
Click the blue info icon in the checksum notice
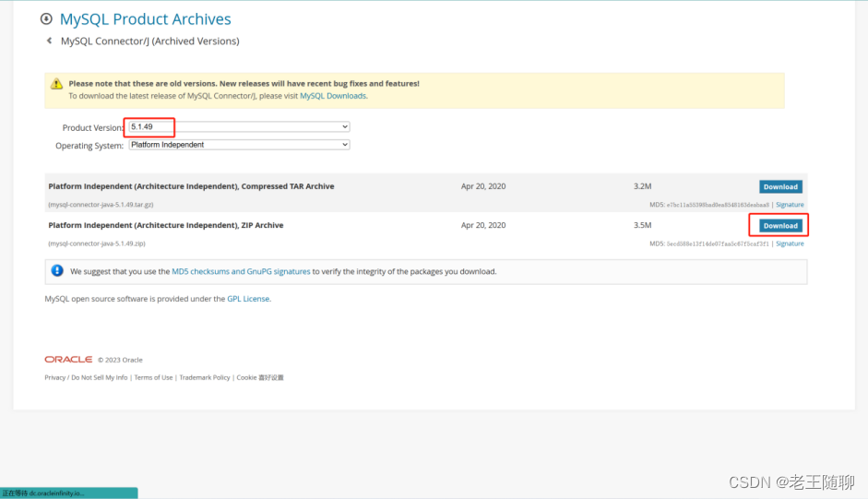pyautogui.click(x=57, y=271)
